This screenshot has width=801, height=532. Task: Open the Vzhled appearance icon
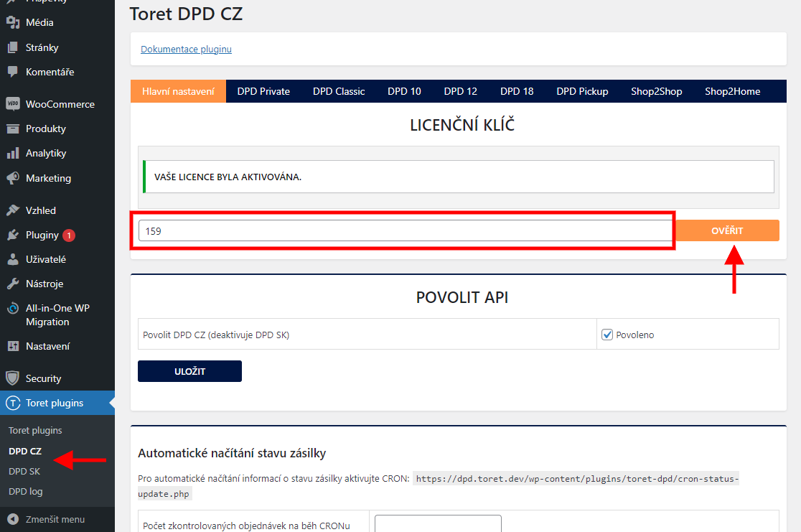pyautogui.click(x=14, y=210)
